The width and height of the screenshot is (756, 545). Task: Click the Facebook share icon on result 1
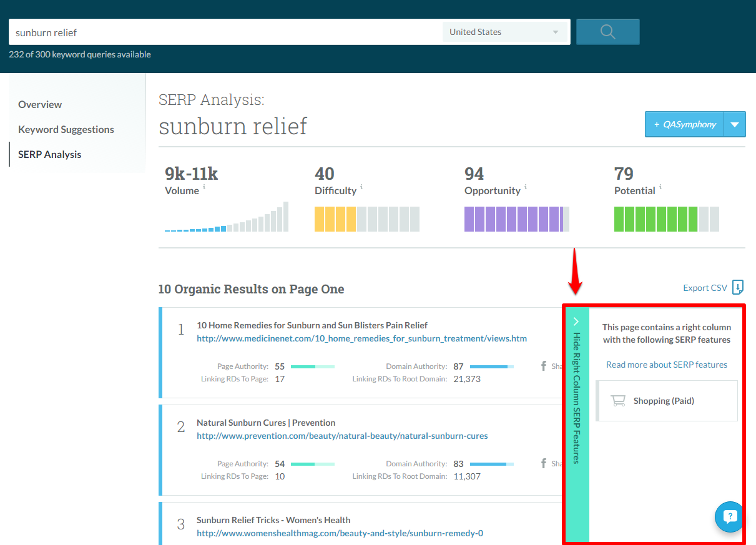point(542,366)
